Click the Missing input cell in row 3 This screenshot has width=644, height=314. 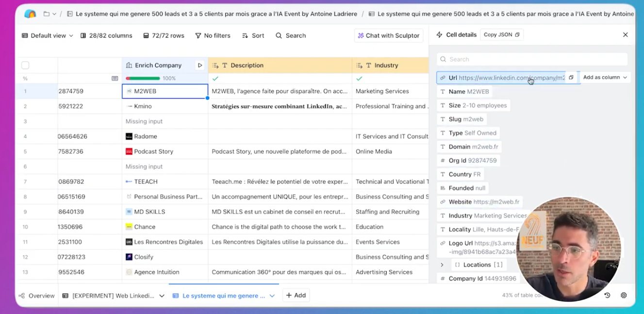(x=165, y=121)
